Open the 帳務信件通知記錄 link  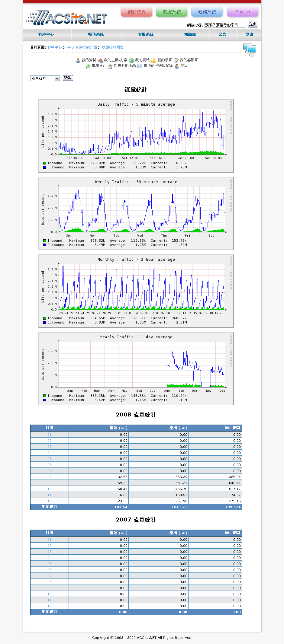pos(158,65)
